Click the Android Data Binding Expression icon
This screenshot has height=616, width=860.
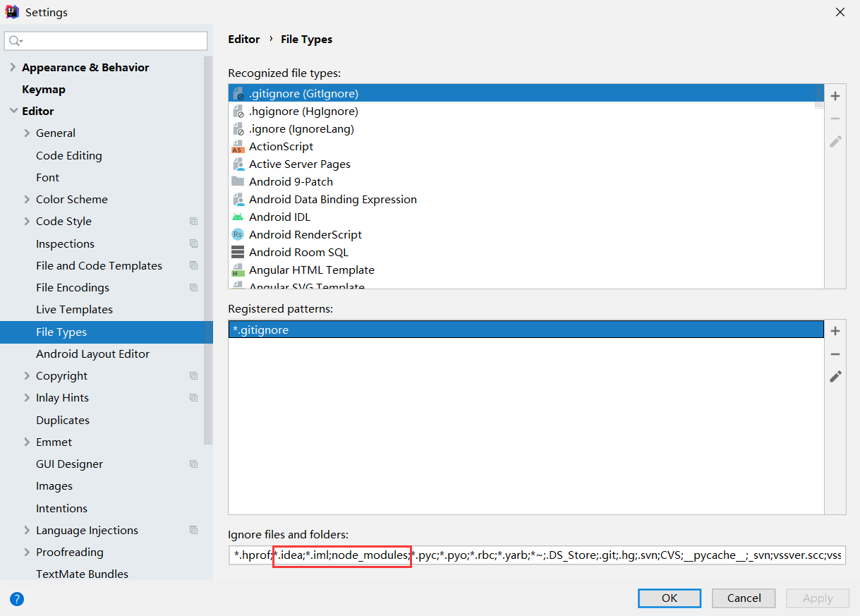click(x=238, y=199)
